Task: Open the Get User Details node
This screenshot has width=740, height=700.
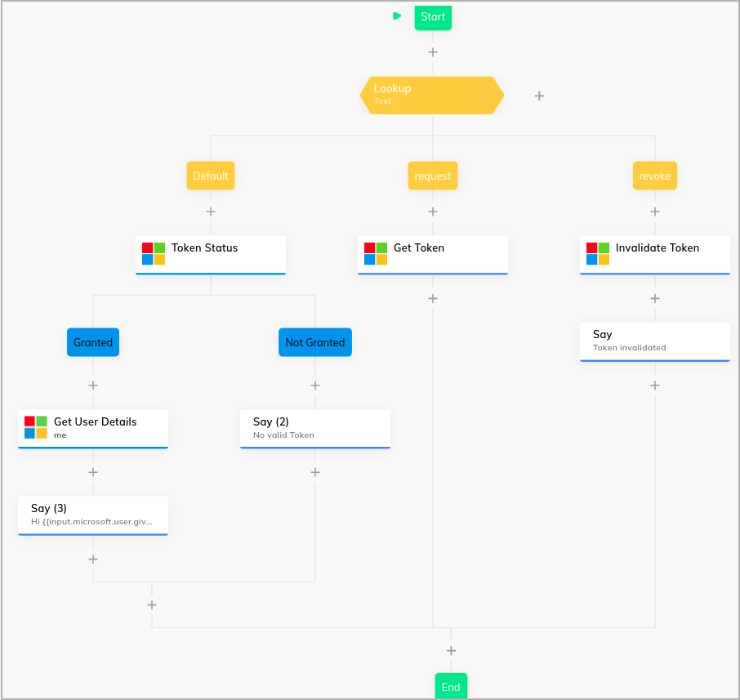Action: point(93,429)
